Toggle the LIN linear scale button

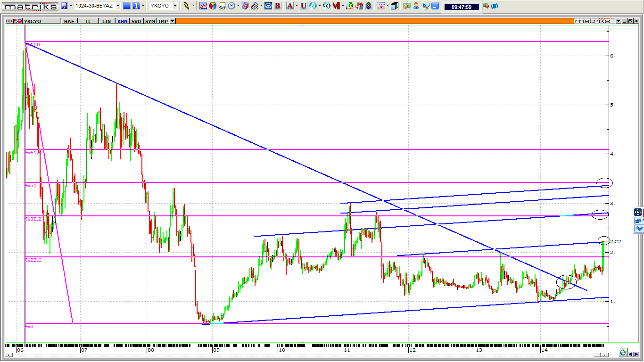[107, 21]
